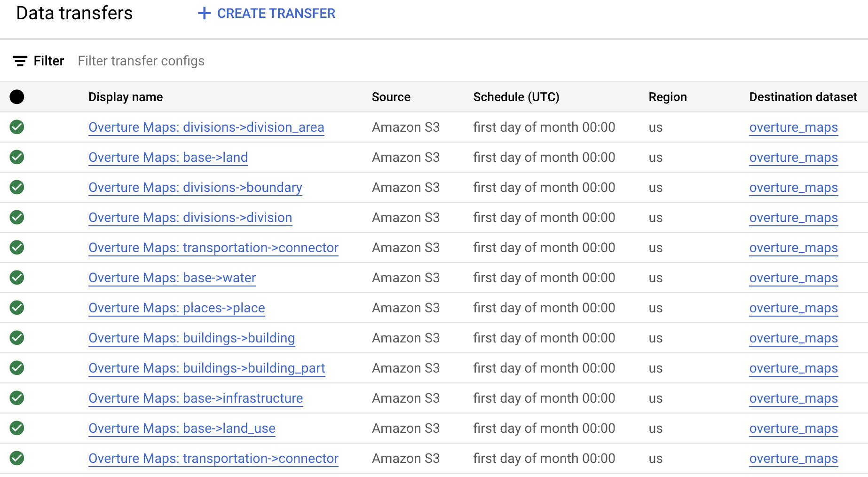Open the Overture Maps: base->land transfer link
The height and width of the screenshot is (477, 868).
[x=168, y=158]
